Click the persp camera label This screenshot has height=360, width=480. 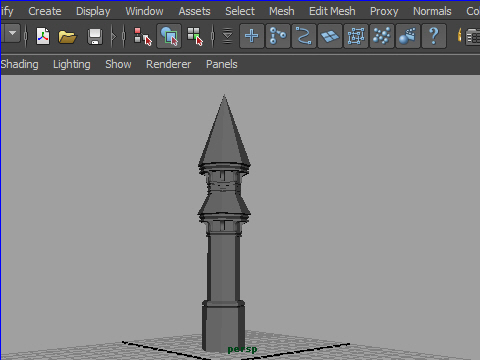[x=242, y=349]
